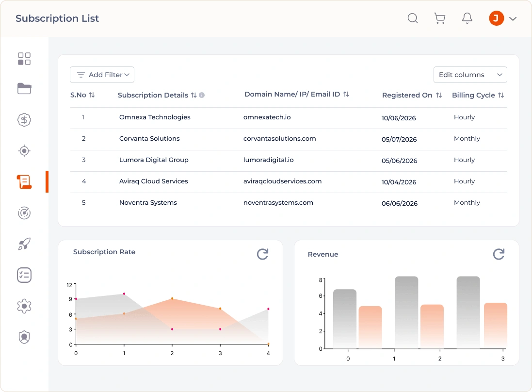This screenshot has width=532, height=392.
Task: Open the user shield sidebar icon
Action: [x=24, y=337]
